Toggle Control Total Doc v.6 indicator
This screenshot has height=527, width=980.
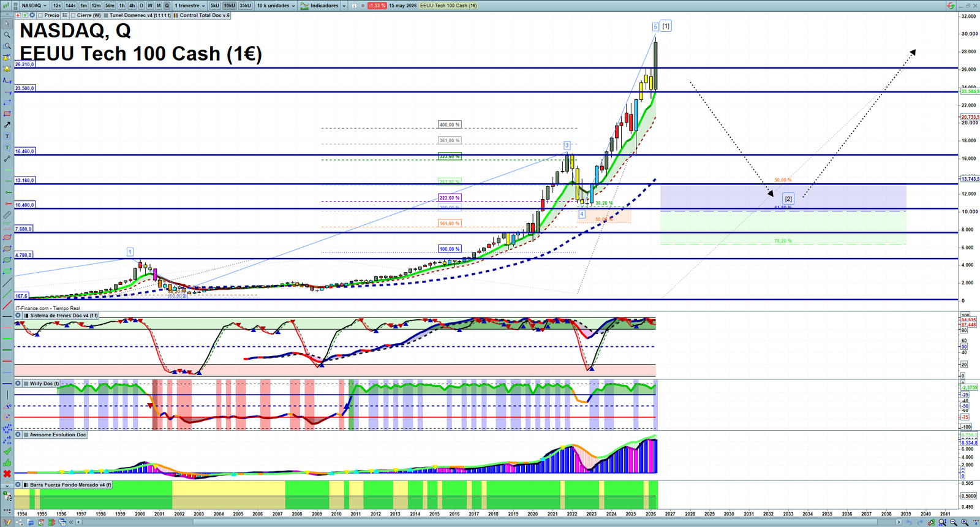tap(202, 15)
